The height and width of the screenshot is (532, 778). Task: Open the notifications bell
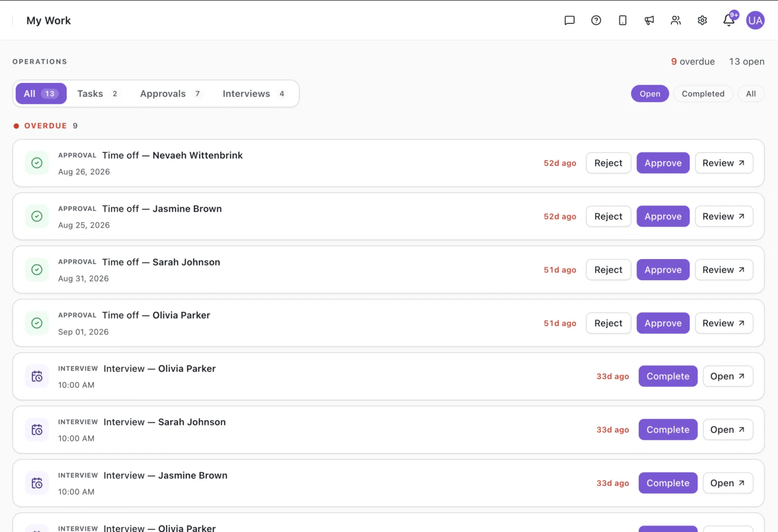(729, 20)
